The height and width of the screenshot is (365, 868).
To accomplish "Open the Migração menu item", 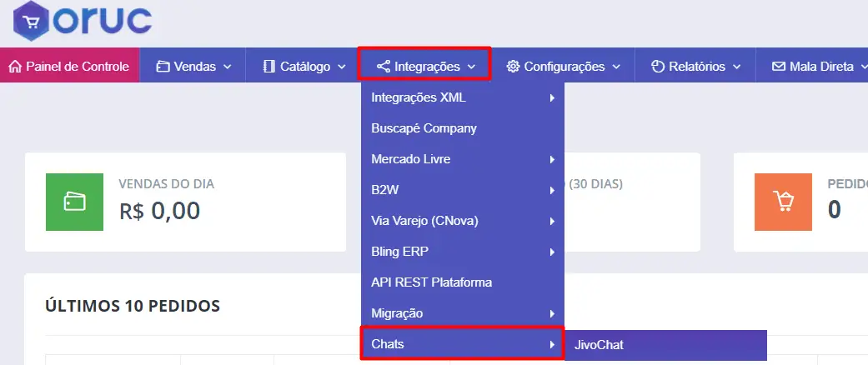I will pos(397,313).
